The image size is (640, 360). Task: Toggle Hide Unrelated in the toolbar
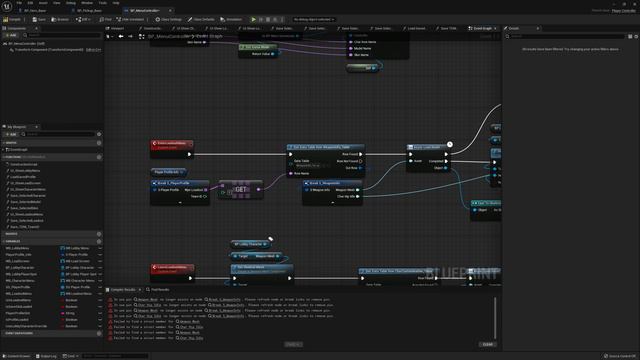point(130,19)
